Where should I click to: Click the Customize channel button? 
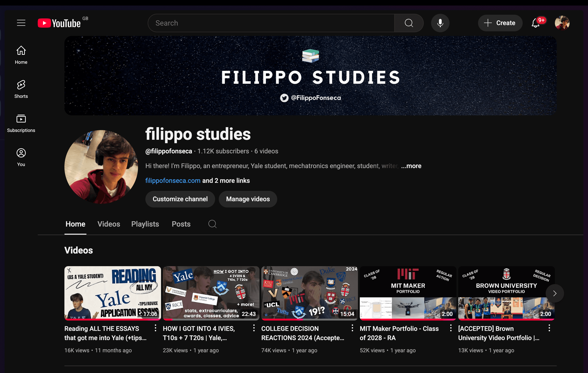pyautogui.click(x=180, y=199)
